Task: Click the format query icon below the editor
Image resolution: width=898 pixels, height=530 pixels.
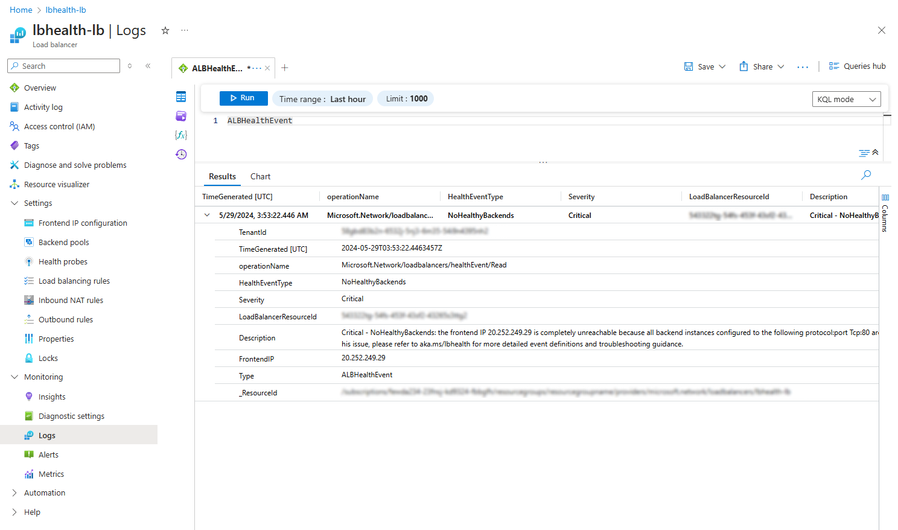Action: tap(864, 153)
